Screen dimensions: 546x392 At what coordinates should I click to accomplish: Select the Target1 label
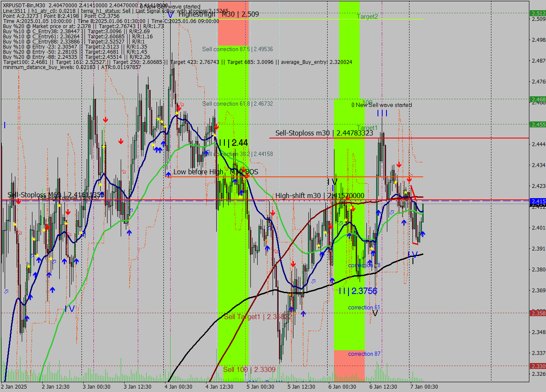pyautogui.click(x=367, y=128)
